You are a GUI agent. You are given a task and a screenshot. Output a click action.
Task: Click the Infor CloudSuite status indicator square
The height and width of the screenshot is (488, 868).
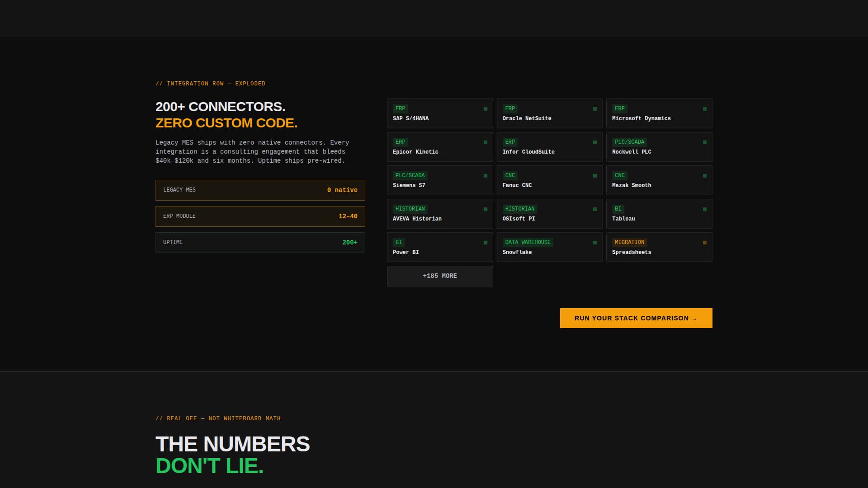[x=595, y=142]
